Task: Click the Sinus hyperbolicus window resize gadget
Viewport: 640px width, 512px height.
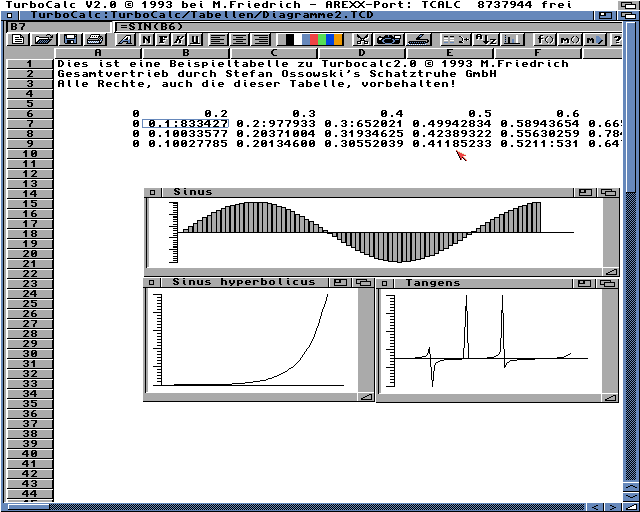Action: tap(366, 397)
